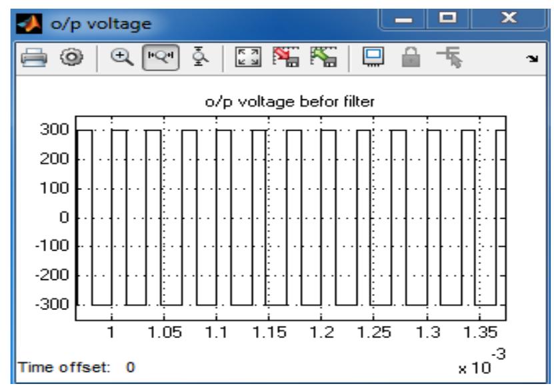This screenshot has width=554, height=392.
Task: Click the 100 y-axis tick label
Action: [55, 188]
